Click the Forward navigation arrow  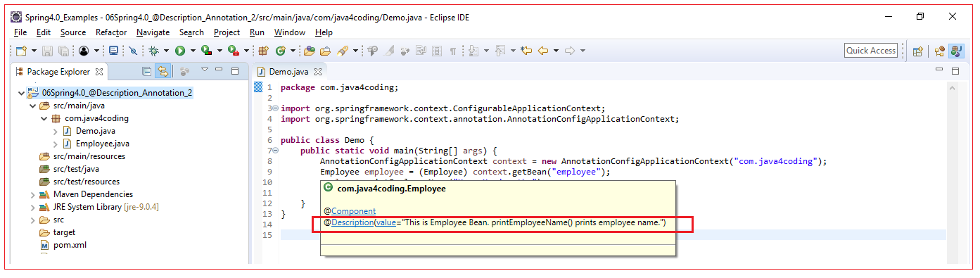coord(570,51)
